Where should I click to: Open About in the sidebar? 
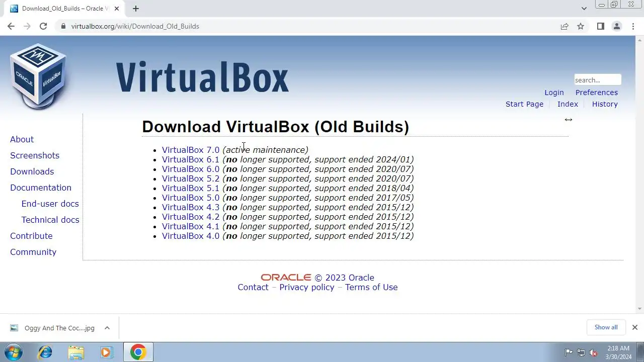pyautogui.click(x=22, y=139)
